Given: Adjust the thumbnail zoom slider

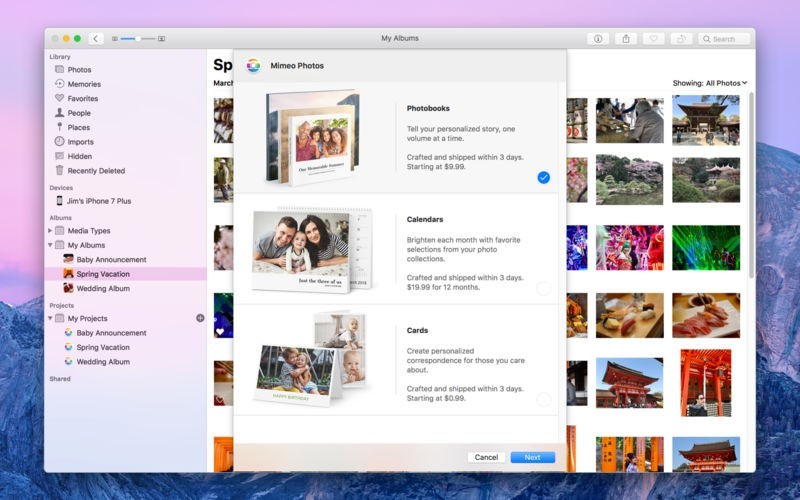Looking at the screenshot, I should click(x=137, y=39).
